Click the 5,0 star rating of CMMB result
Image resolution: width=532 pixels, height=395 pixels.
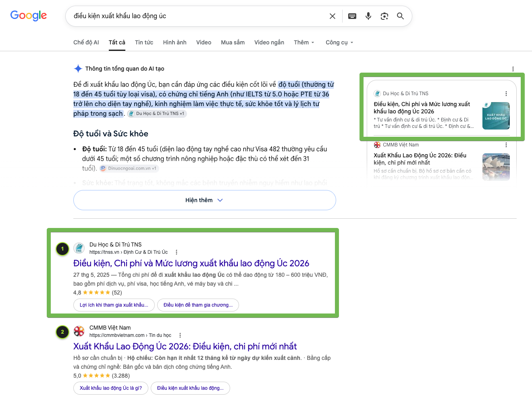pos(102,376)
